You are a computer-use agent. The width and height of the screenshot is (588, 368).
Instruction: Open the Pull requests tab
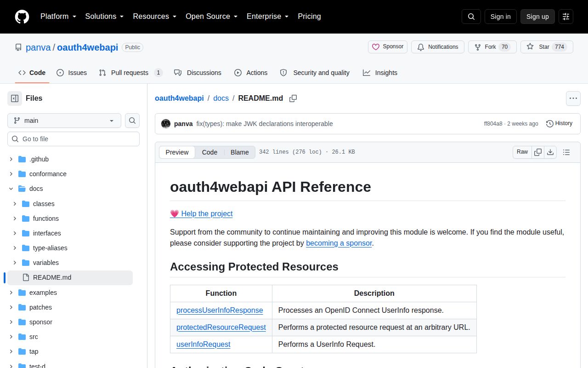130,73
